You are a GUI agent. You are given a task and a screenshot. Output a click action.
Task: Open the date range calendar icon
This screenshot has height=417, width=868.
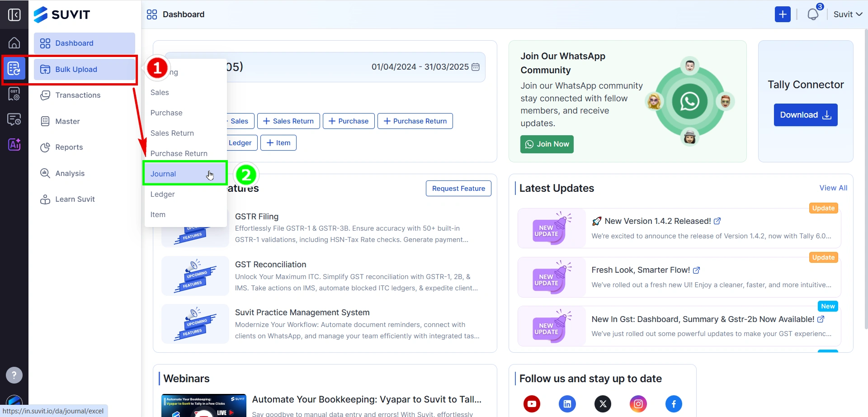click(476, 67)
